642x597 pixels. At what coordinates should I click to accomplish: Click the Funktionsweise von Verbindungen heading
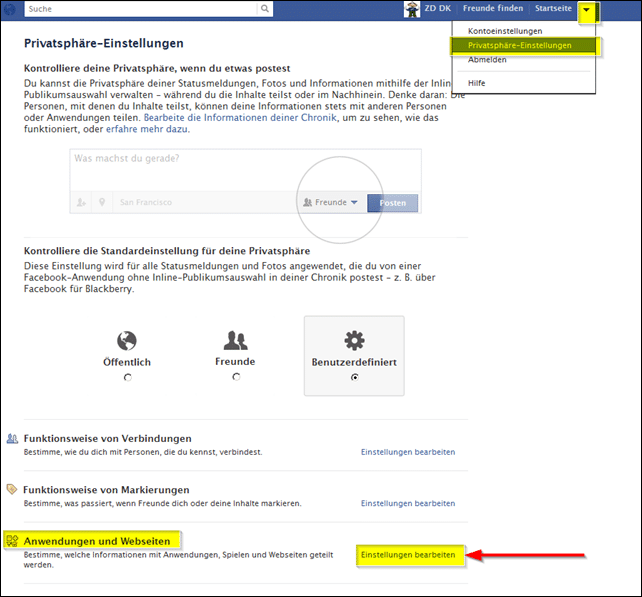point(107,439)
